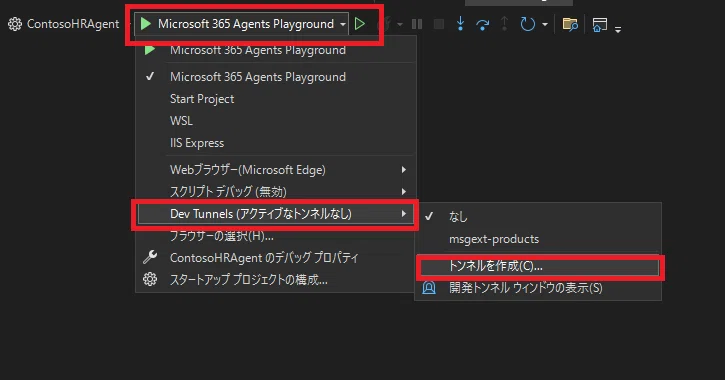Click the dev tunnel window icon

point(429,288)
